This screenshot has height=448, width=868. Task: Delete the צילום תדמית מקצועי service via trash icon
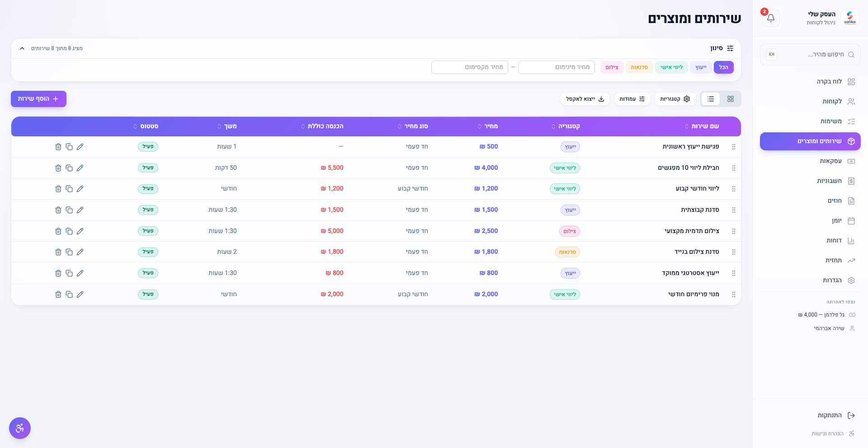tap(58, 231)
